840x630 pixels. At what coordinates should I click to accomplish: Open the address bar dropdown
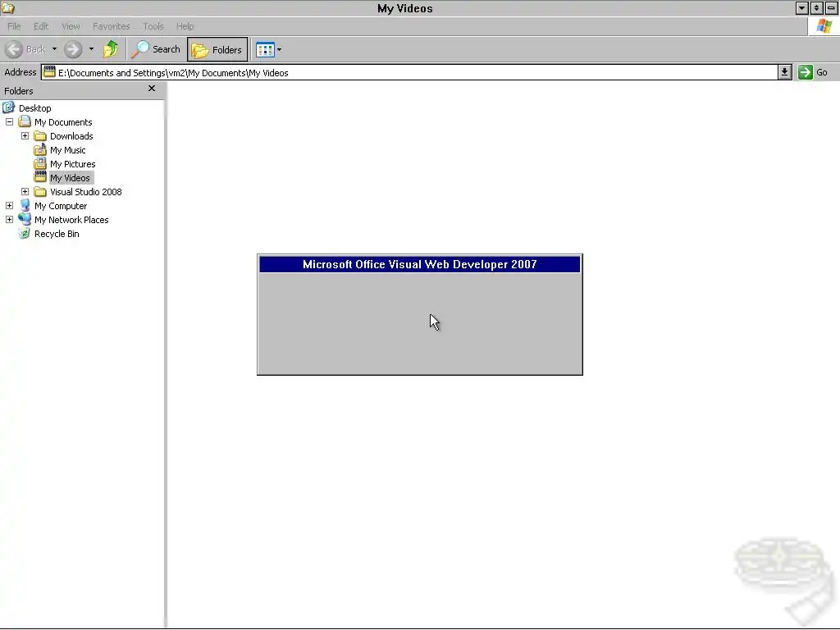coord(784,72)
